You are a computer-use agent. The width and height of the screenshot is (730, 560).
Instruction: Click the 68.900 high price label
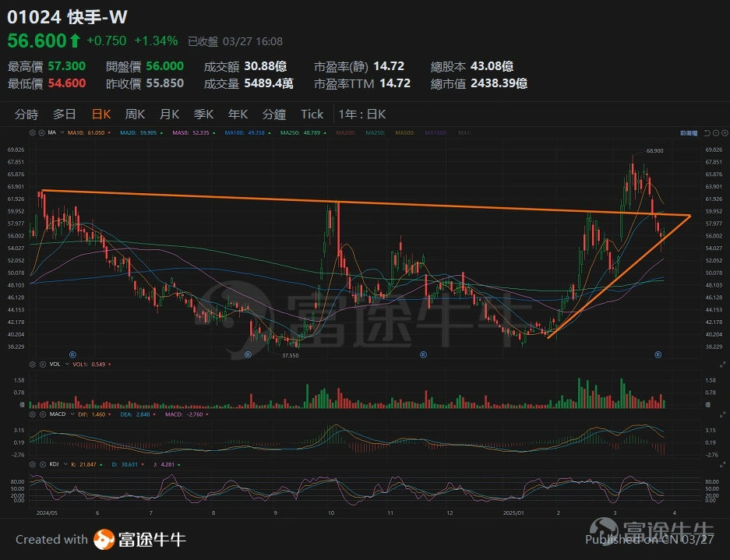coord(655,151)
